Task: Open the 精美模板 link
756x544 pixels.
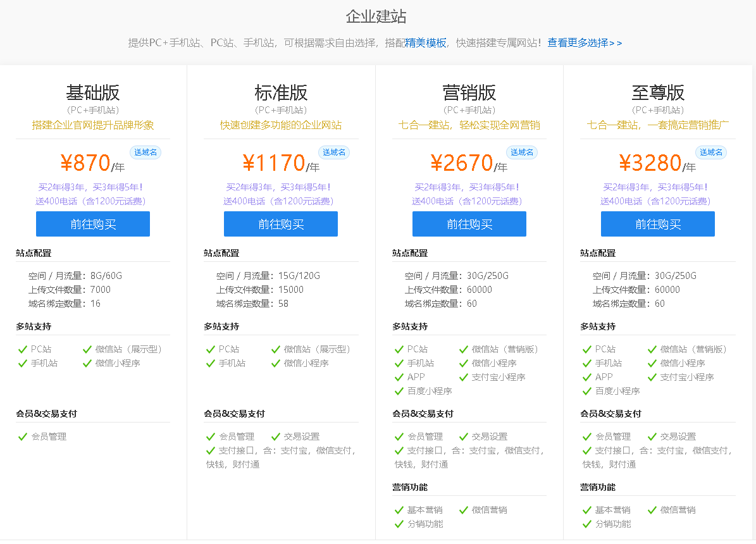Action: pos(426,43)
